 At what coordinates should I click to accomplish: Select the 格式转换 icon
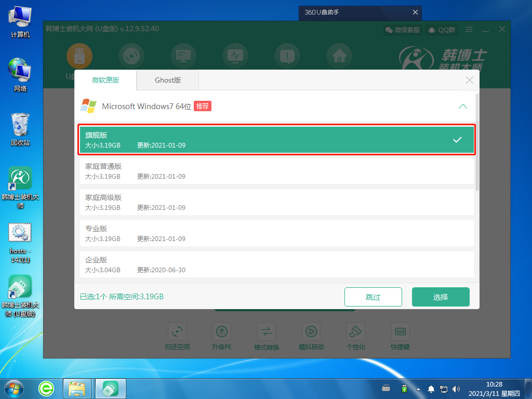coord(267,332)
